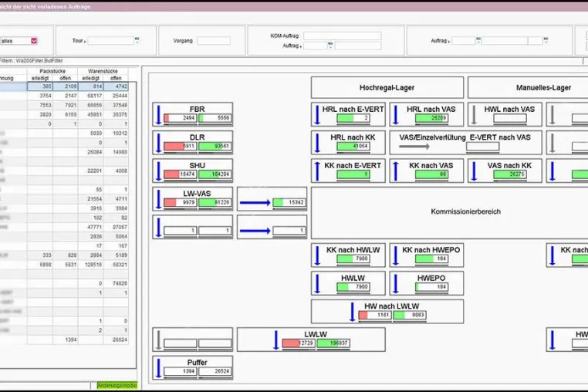Click the grey down arrow in HWL nach VAS
The width and height of the screenshot is (588, 392).
tap(474, 115)
